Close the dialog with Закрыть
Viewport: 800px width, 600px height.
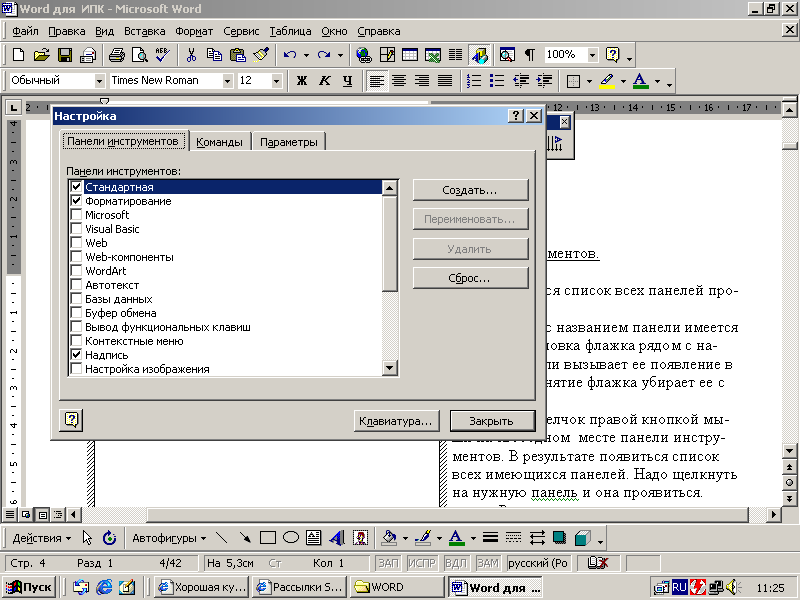tap(492, 421)
